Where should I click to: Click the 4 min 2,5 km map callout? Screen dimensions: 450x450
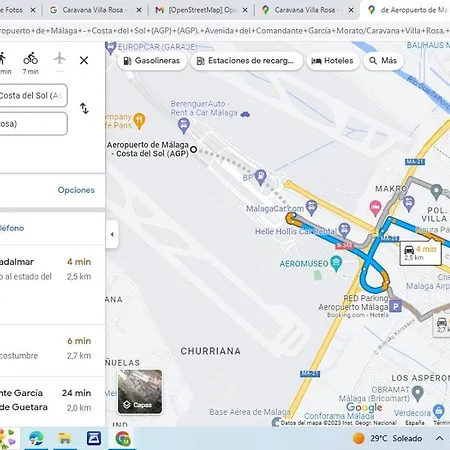[x=421, y=253]
